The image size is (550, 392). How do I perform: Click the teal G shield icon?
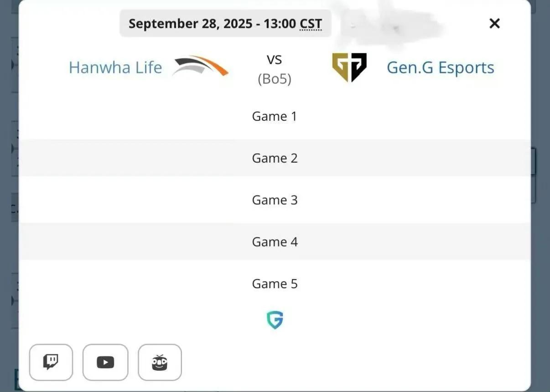[x=275, y=320]
